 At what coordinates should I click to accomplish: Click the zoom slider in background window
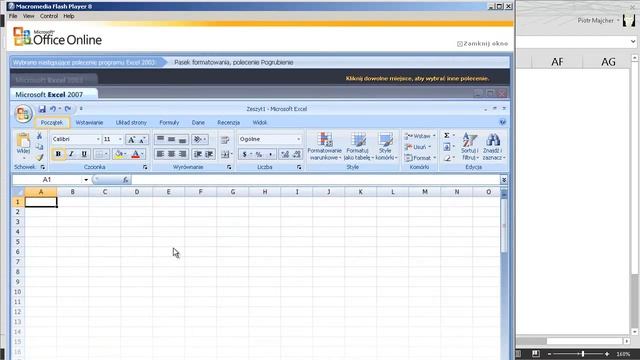[578, 354]
